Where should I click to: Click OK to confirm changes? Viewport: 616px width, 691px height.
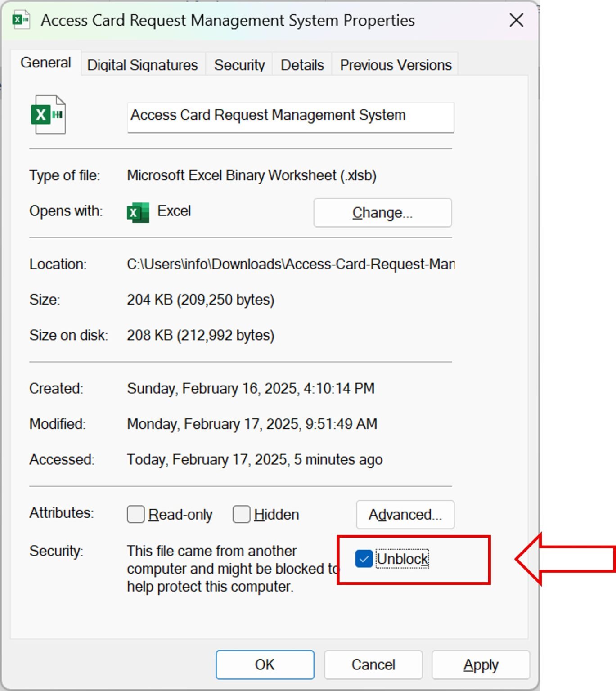pyautogui.click(x=265, y=664)
